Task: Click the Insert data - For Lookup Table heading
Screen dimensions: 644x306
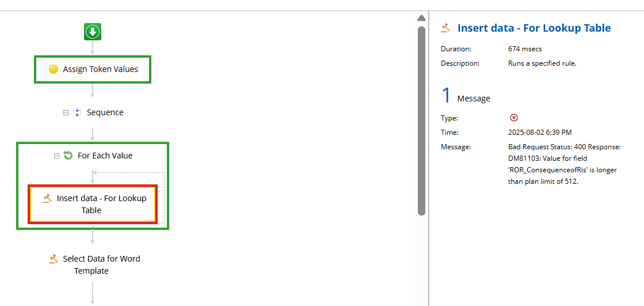Action: pyautogui.click(x=534, y=28)
